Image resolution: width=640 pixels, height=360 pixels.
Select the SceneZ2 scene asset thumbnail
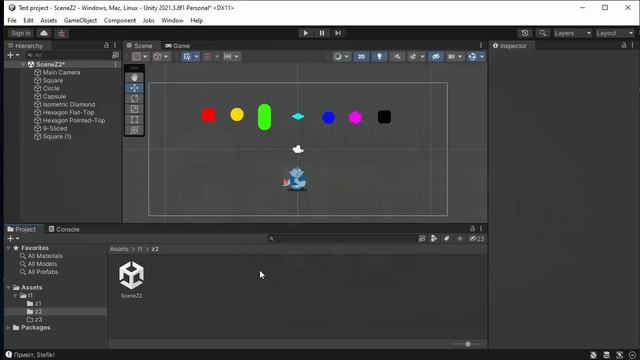tap(131, 280)
